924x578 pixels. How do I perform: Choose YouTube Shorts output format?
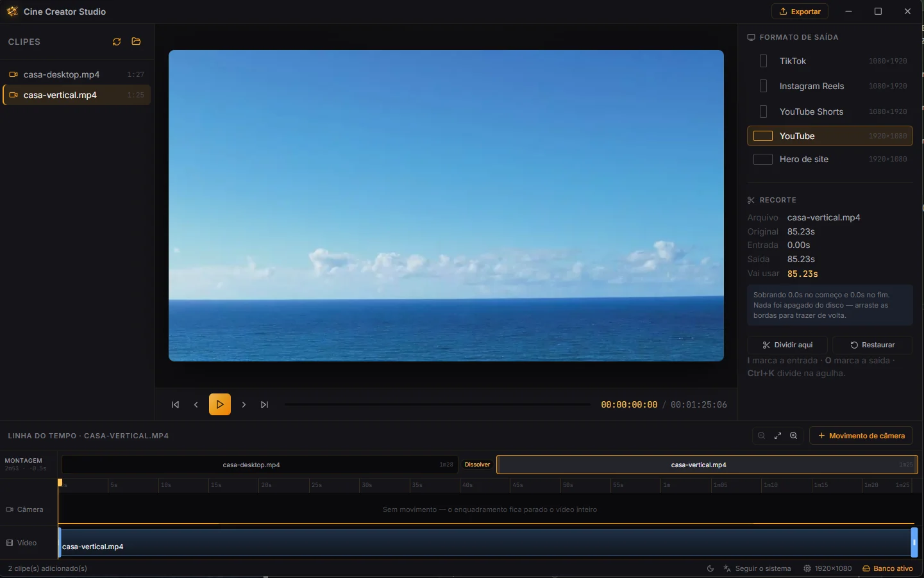pyautogui.click(x=830, y=111)
